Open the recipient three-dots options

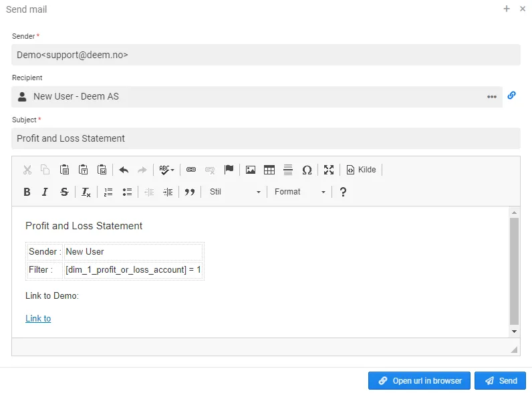point(492,97)
